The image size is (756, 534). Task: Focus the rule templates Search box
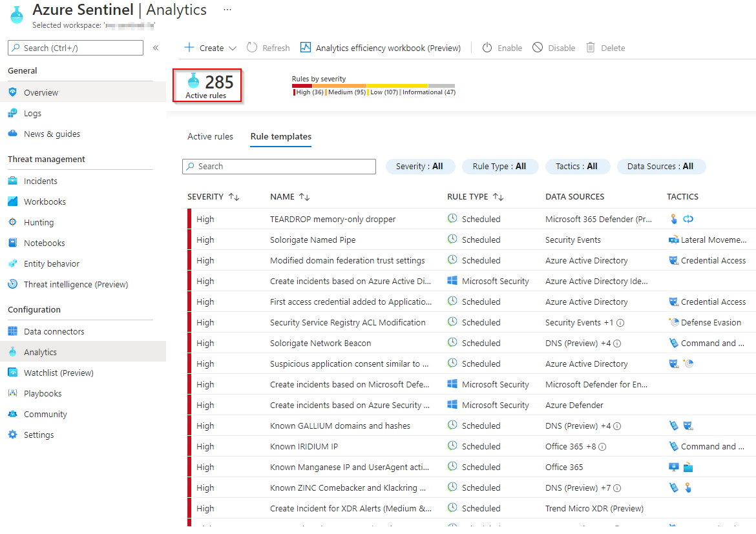(278, 167)
